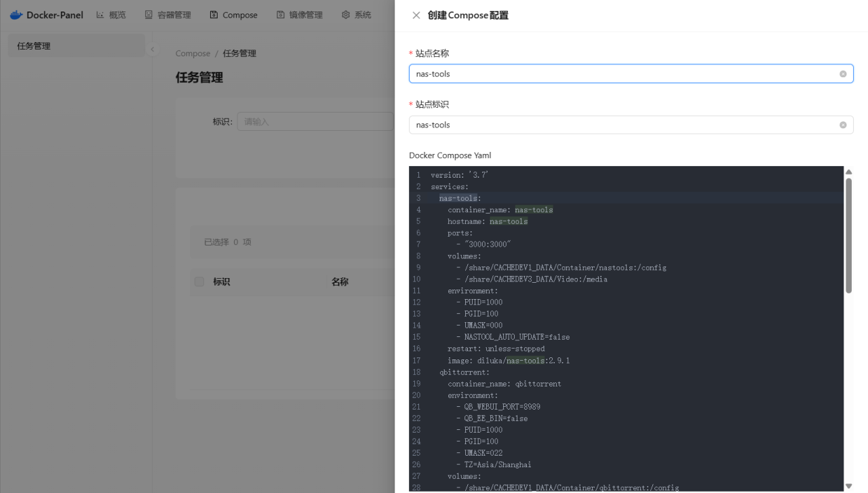Click PGID=100 on line 24
Screen dimensions: 868x493
click(x=477, y=441)
